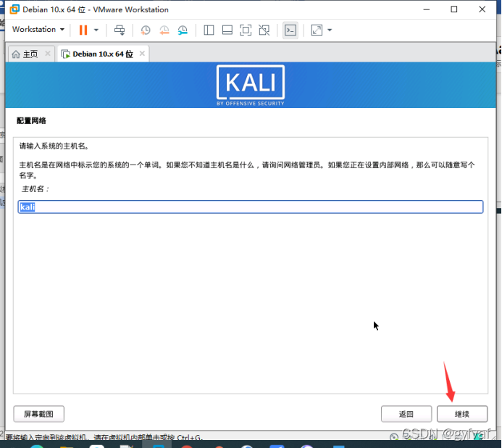Pause the virtual machine

pos(83,30)
